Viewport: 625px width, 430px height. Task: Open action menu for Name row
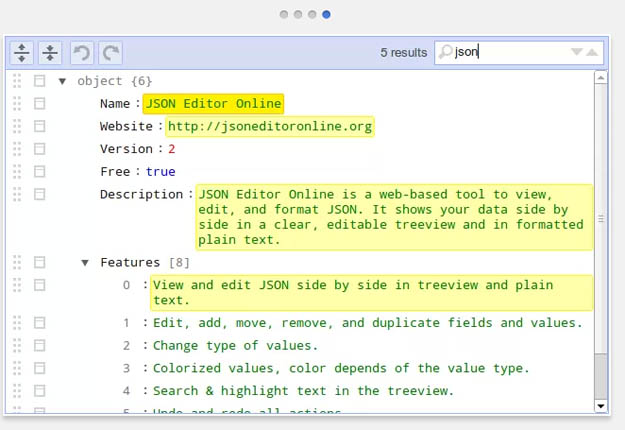tap(39, 104)
